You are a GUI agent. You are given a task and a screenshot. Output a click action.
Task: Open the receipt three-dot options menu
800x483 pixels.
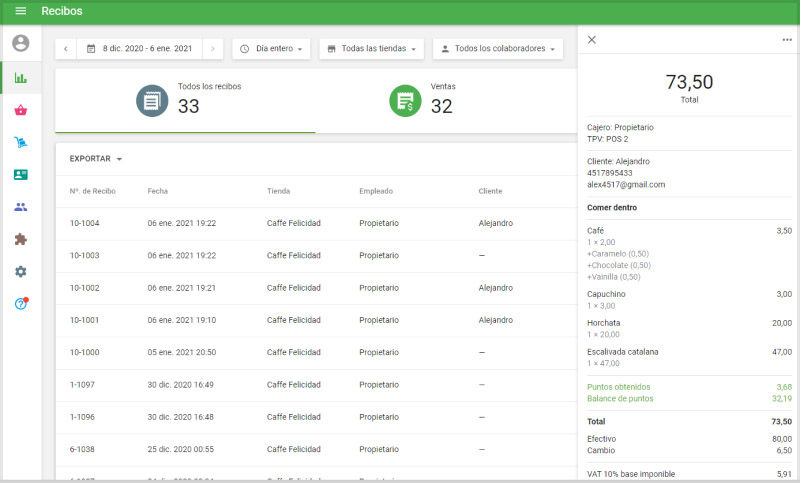(786, 40)
